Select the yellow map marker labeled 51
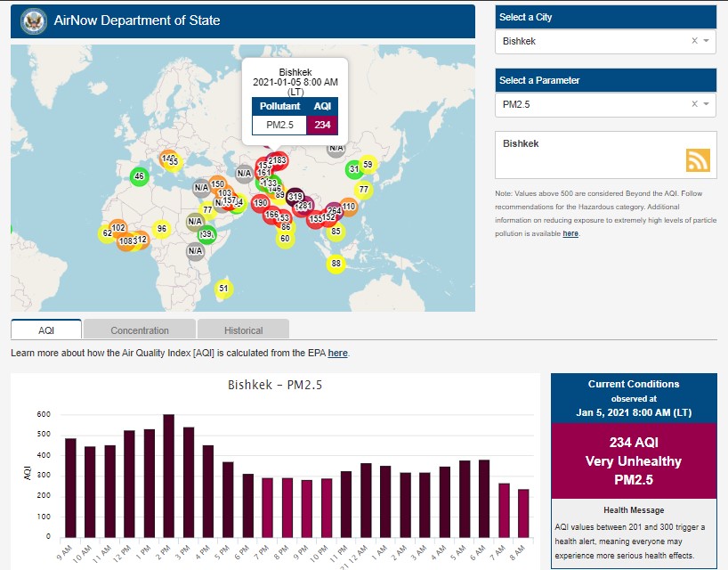Screen dimensions: 728x570 (x=223, y=288)
